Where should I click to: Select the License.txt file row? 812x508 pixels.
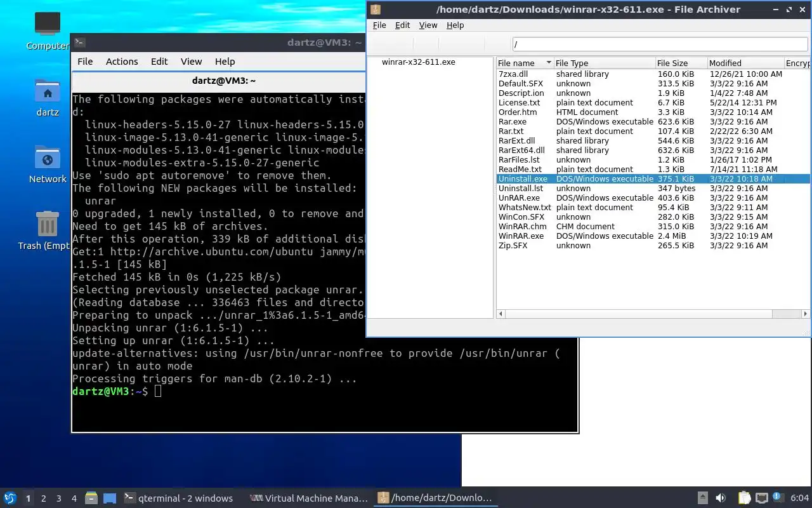tap(653, 103)
